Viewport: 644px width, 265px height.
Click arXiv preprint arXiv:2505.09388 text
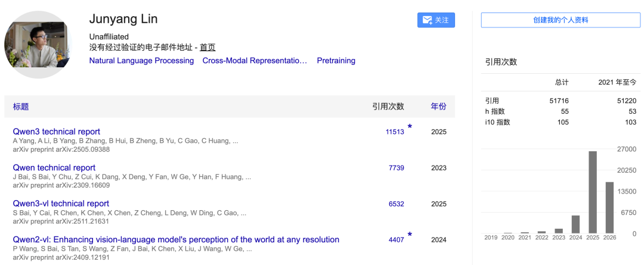tap(61, 149)
